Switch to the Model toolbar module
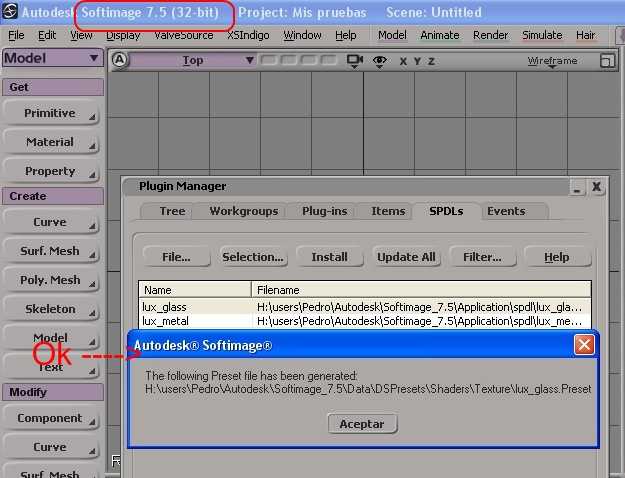Viewport: 625px width, 478px height. pos(392,35)
